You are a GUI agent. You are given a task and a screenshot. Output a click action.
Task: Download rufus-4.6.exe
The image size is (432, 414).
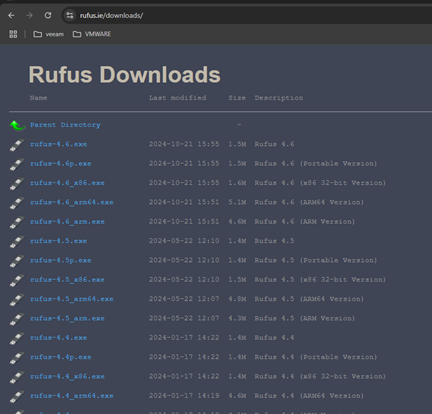(59, 144)
